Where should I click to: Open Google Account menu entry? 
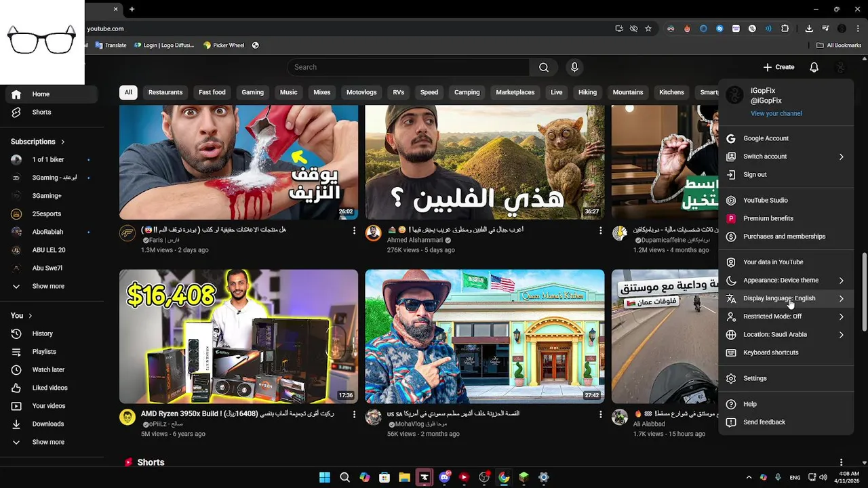coord(786,138)
